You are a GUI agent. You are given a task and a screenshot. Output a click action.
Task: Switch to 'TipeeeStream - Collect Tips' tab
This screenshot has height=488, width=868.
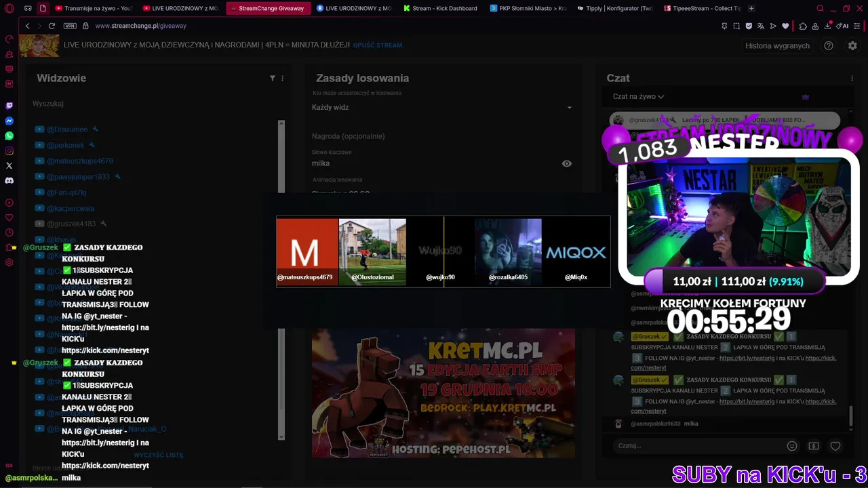tap(701, 8)
